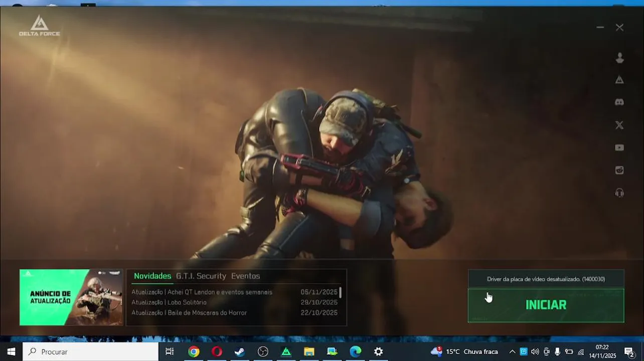The width and height of the screenshot is (644, 361).
Task: Open the X (Twitter) social icon
Action: (x=619, y=125)
